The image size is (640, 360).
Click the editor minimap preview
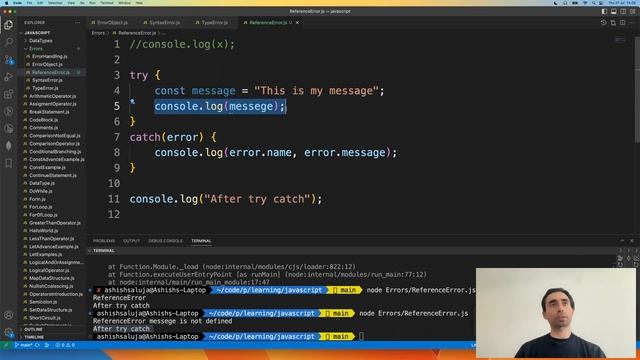(620, 40)
